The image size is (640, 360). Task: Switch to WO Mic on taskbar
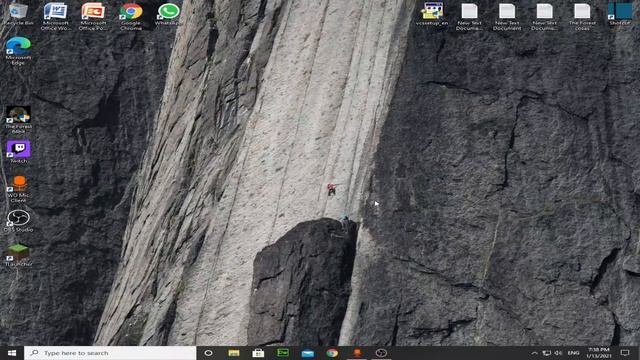(357, 353)
